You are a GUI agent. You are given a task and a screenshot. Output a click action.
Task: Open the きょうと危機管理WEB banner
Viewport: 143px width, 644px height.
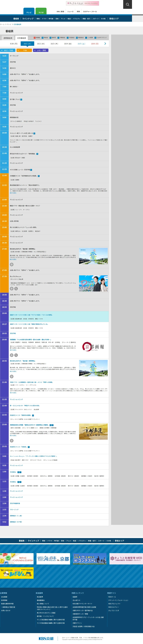126,559
